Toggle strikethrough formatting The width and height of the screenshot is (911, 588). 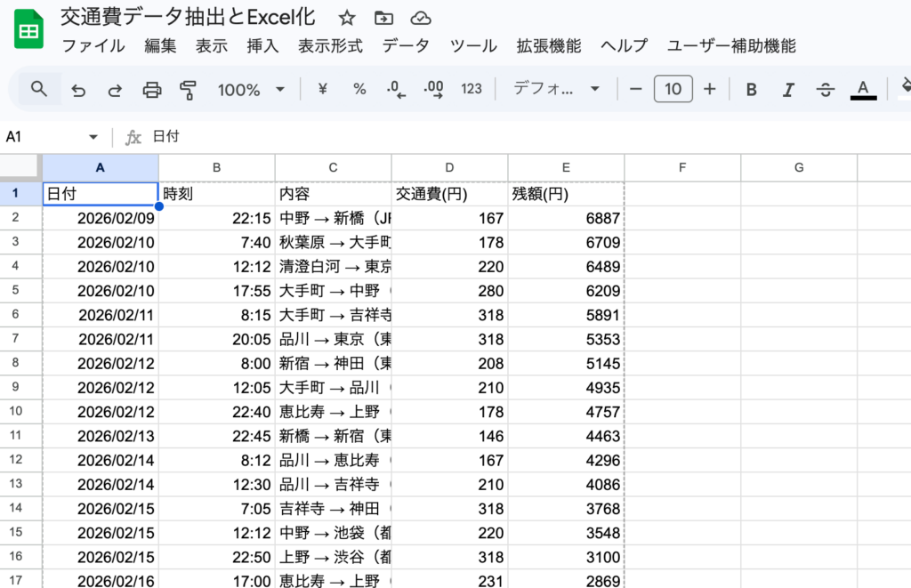(x=826, y=89)
